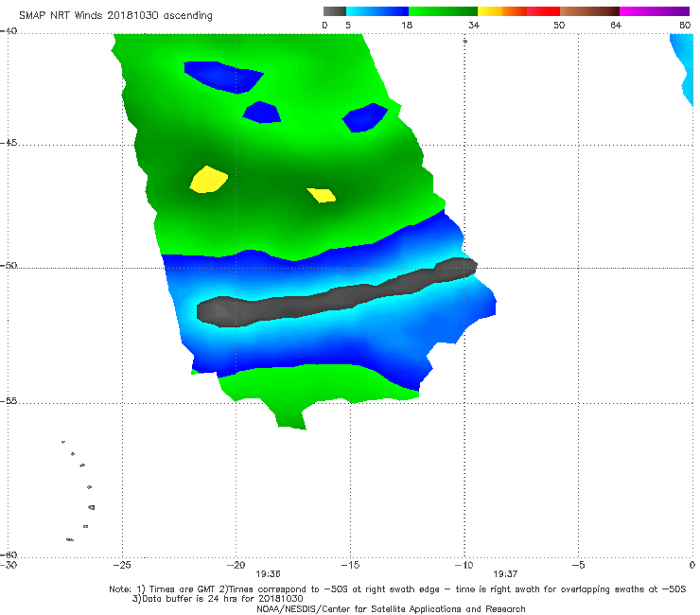Screen dimensions: 700x615
Task: Click the small middle blue patch
Action: tap(262, 113)
